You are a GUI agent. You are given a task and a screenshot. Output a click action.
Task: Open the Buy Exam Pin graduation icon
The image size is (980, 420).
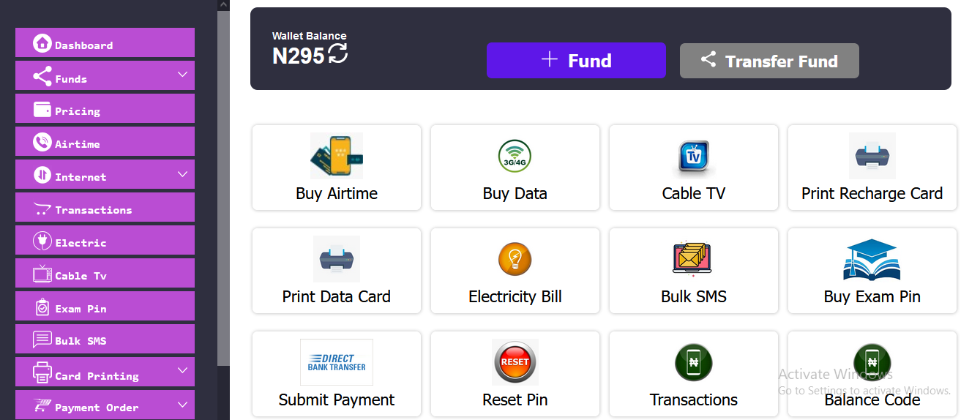tap(872, 259)
